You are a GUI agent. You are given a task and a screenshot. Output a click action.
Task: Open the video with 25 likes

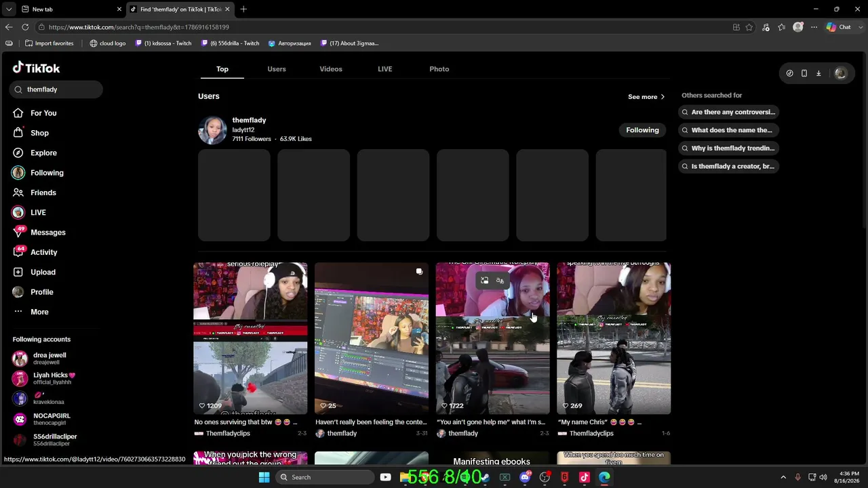click(372, 338)
